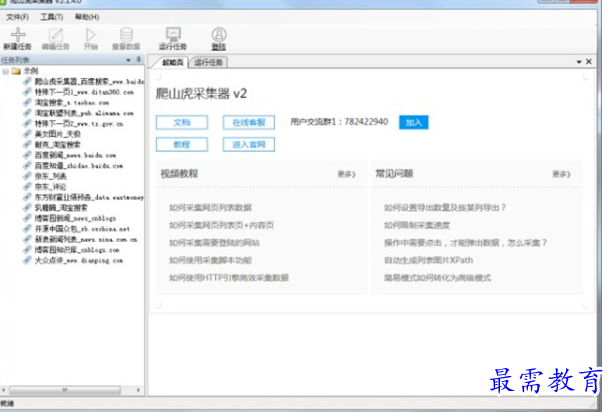Screen dimensions: 611x412
Task: Select the 博客园知识库_cnblogs.com task
Action: (77, 250)
